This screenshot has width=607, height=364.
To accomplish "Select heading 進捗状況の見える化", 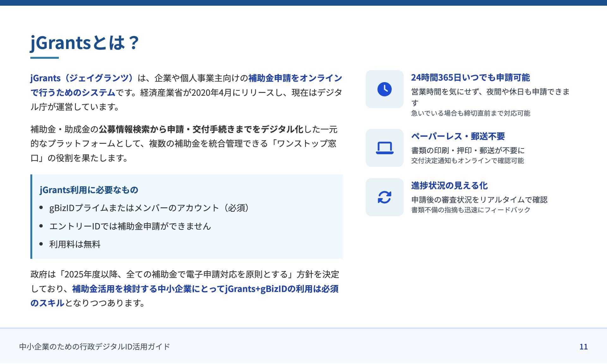I will (x=449, y=185).
